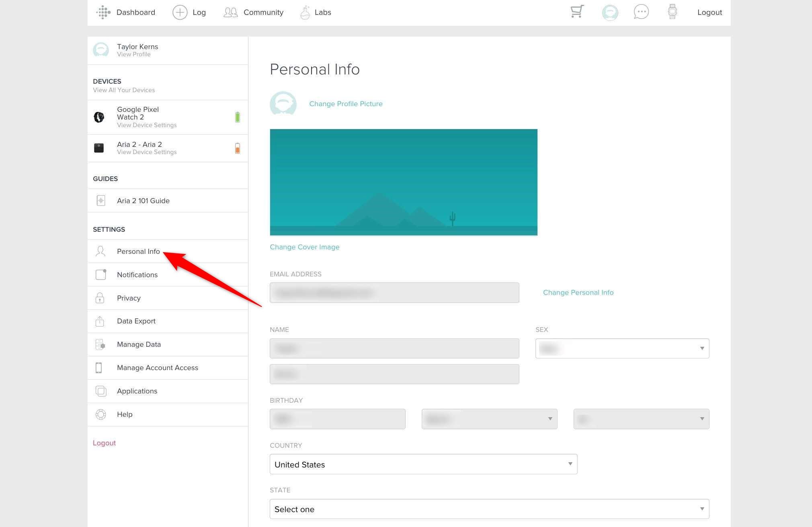Click the Labs flask icon
Viewport: 812px width, 527px height.
pyautogui.click(x=305, y=12)
